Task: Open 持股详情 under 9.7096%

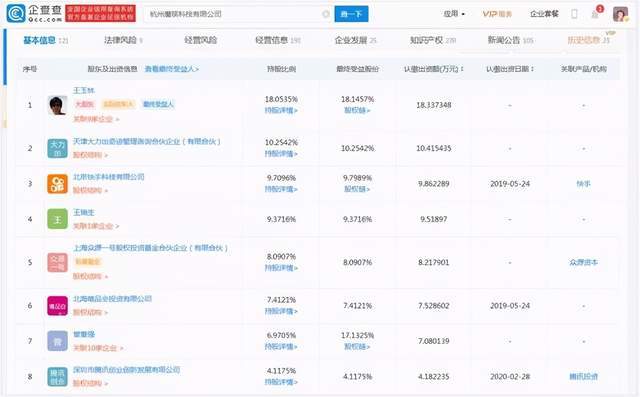Action: [281, 189]
